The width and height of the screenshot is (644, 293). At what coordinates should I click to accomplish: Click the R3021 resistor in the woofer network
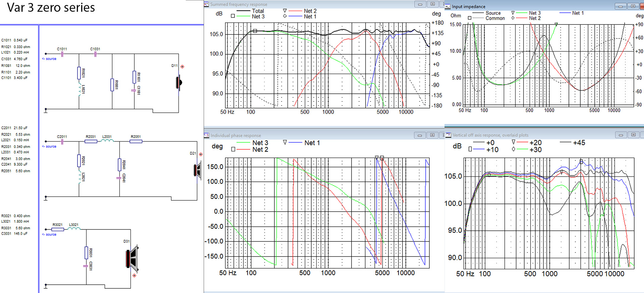(57, 229)
